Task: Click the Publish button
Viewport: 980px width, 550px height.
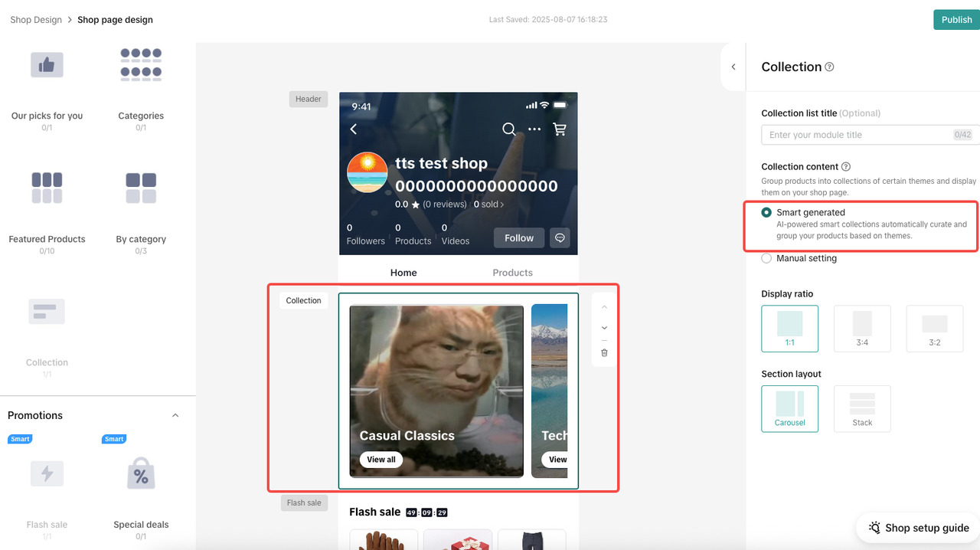Action: click(x=956, y=20)
